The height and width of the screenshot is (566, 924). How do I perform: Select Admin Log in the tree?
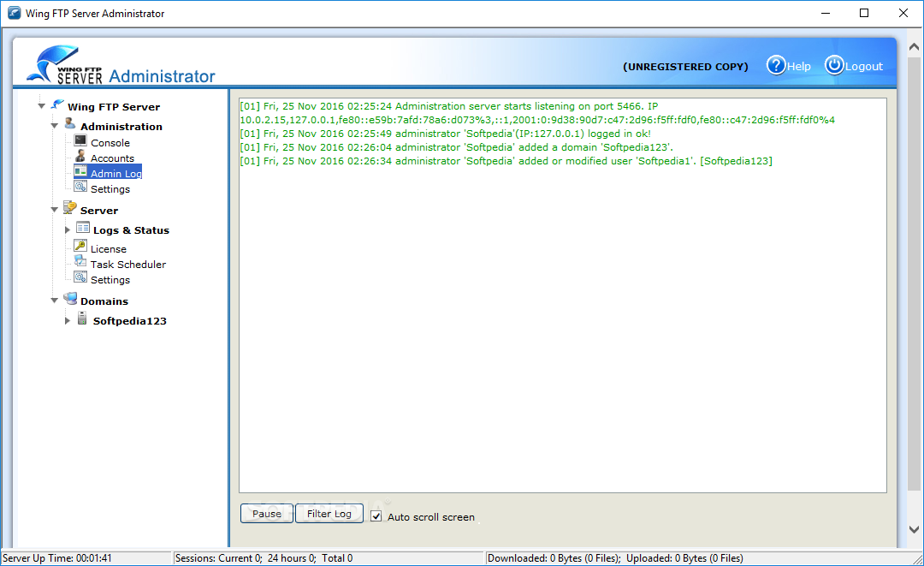pyautogui.click(x=116, y=173)
